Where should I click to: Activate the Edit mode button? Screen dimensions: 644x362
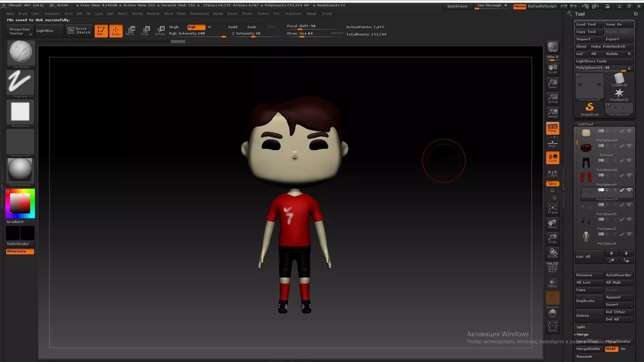pyautogui.click(x=101, y=31)
